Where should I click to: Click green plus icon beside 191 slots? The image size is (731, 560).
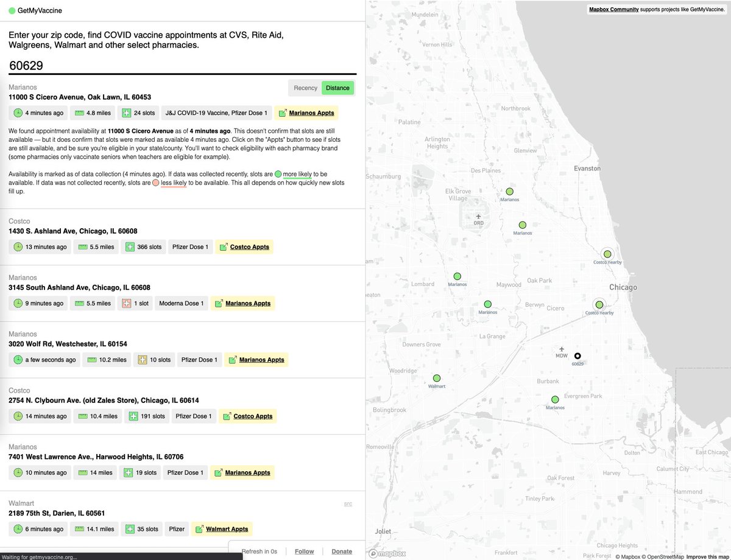pos(133,416)
